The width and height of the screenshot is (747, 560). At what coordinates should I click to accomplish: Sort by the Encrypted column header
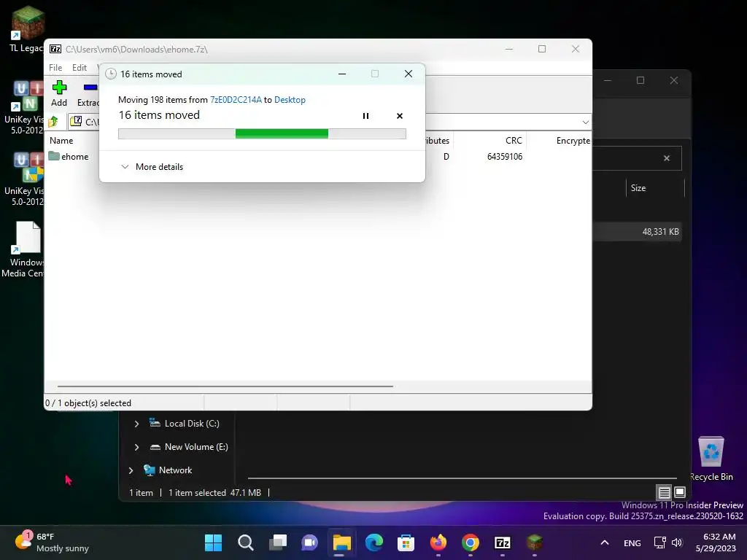point(573,141)
